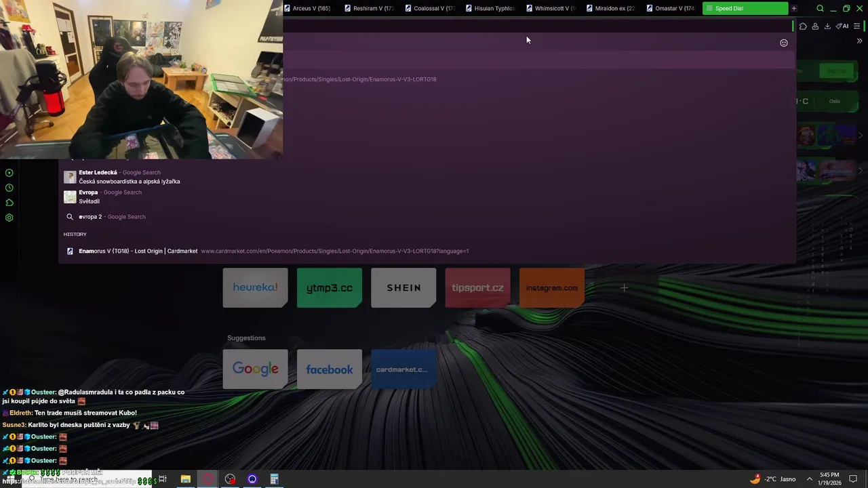Open the facebook suggestion tile
This screenshot has height=488, width=868.
coord(330,369)
